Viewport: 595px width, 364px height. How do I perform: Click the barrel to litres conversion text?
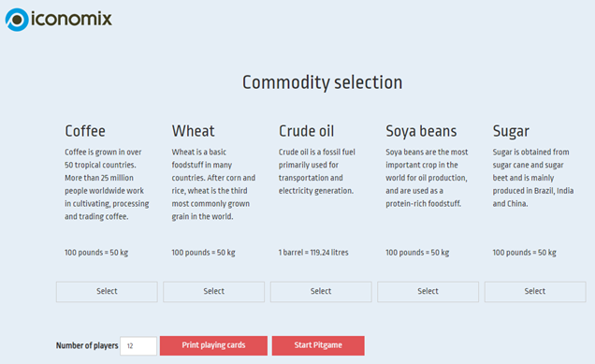click(313, 253)
